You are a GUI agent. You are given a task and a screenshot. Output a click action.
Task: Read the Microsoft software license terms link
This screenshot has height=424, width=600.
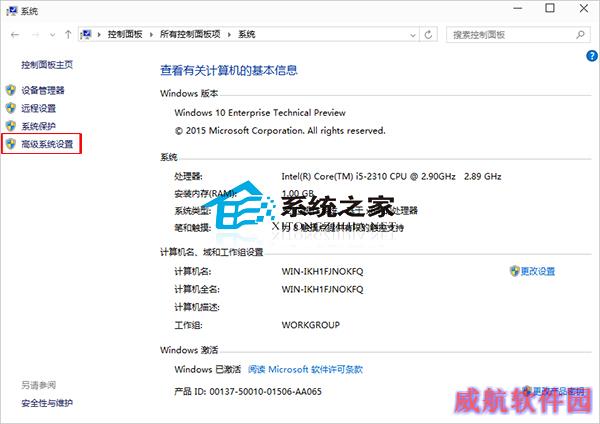point(305,369)
